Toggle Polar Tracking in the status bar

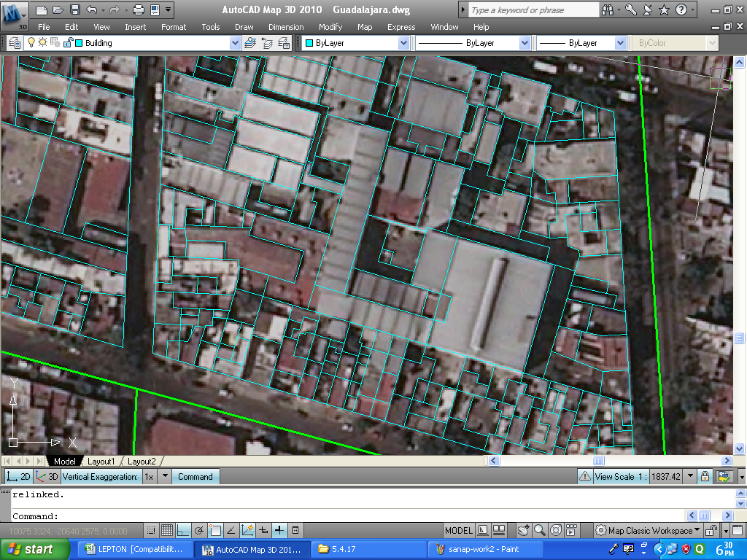199,530
